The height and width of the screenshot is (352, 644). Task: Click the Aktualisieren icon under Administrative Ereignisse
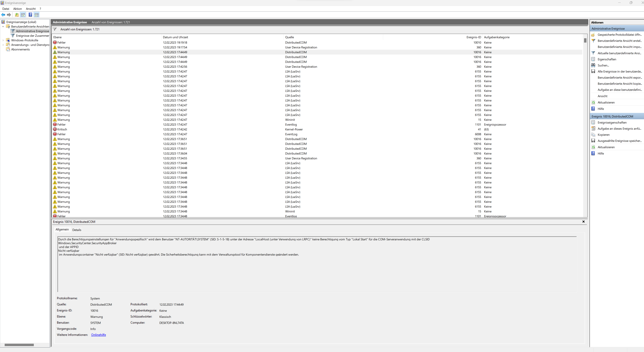click(593, 102)
